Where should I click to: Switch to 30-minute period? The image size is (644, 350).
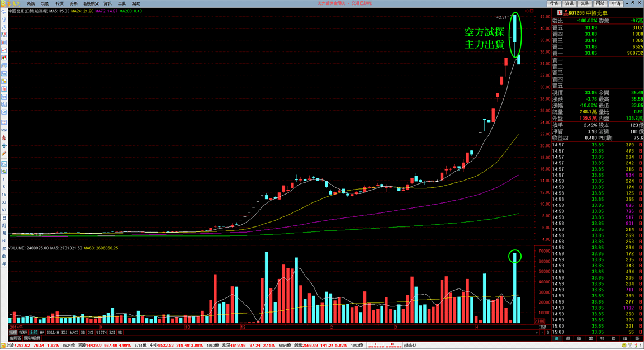(4, 202)
